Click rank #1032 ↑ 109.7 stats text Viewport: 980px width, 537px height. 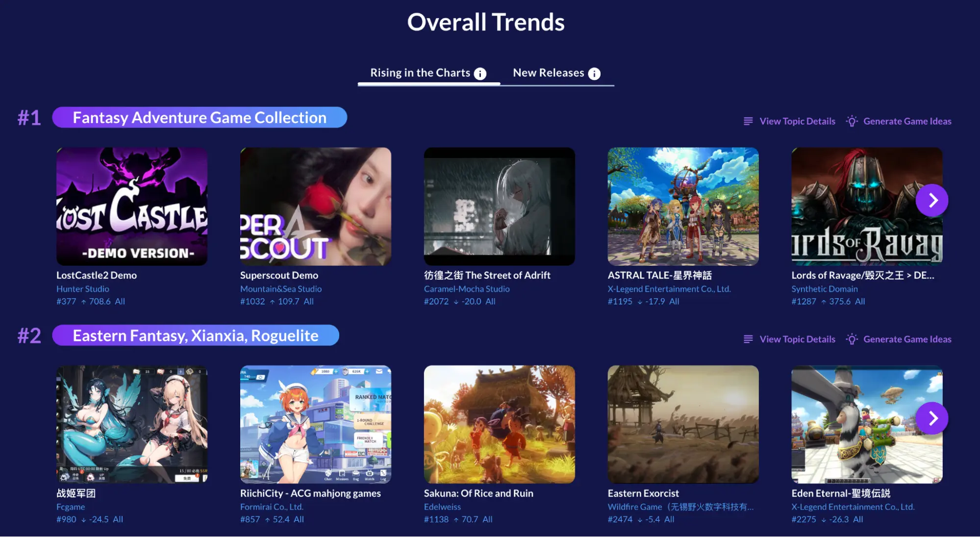[x=277, y=301]
